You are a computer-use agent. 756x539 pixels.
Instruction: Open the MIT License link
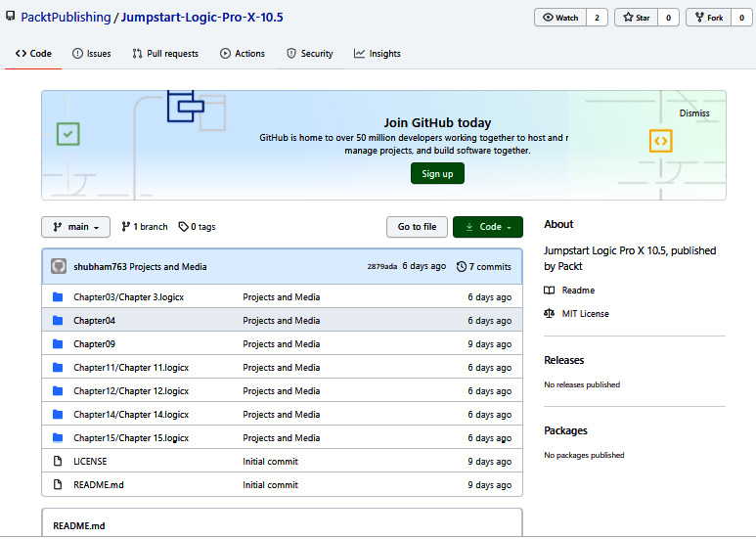pos(585,314)
